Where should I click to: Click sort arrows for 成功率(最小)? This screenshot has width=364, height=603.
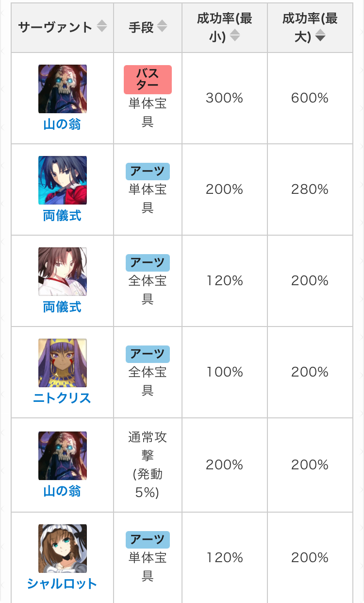(x=235, y=36)
